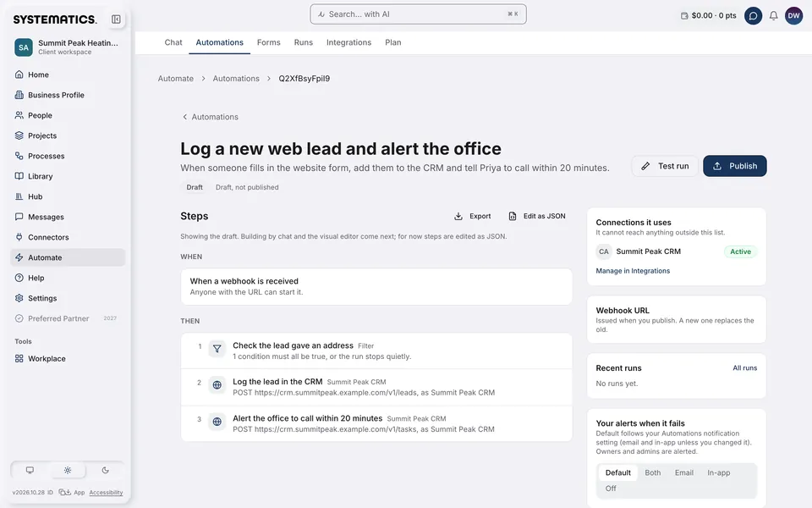The height and width of the screenshot is (508, 812).
Task: Focus the Search with AI field
Action: (x=418, y=14)
